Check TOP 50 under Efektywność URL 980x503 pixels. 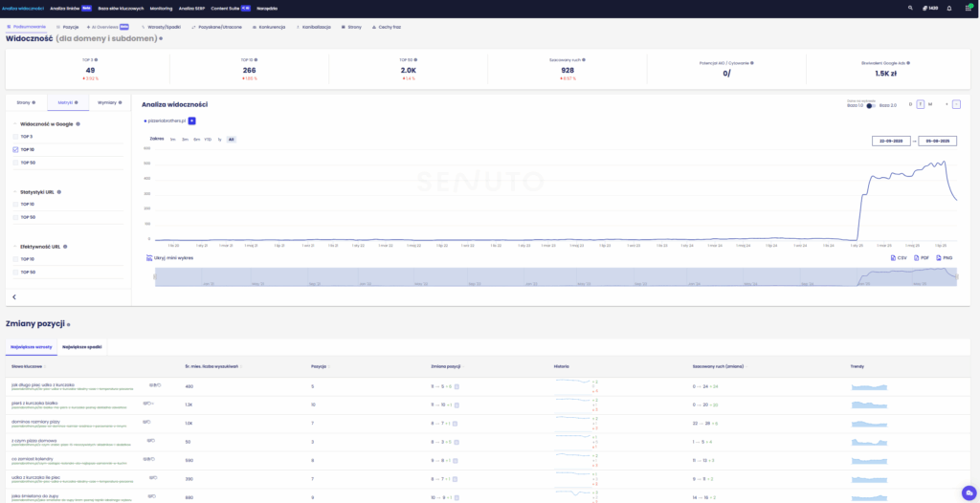tap(15, 273)
